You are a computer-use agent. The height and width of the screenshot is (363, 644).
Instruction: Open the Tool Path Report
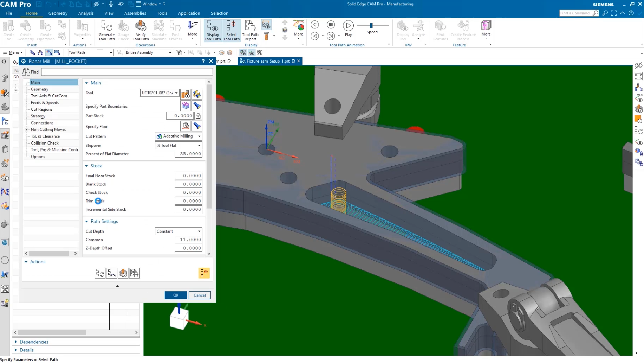[250, 30]
